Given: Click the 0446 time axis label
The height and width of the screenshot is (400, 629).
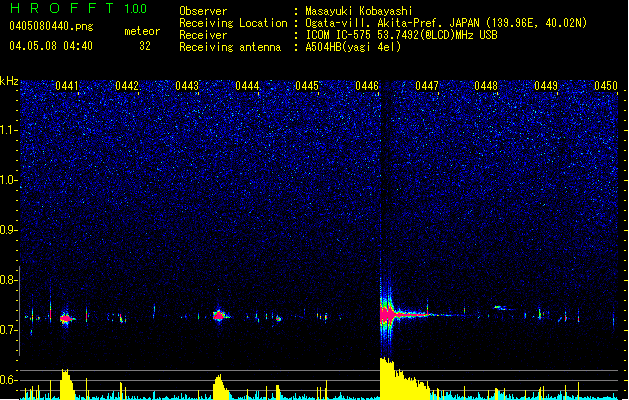Looking at the screenshot, I should 367,86.
